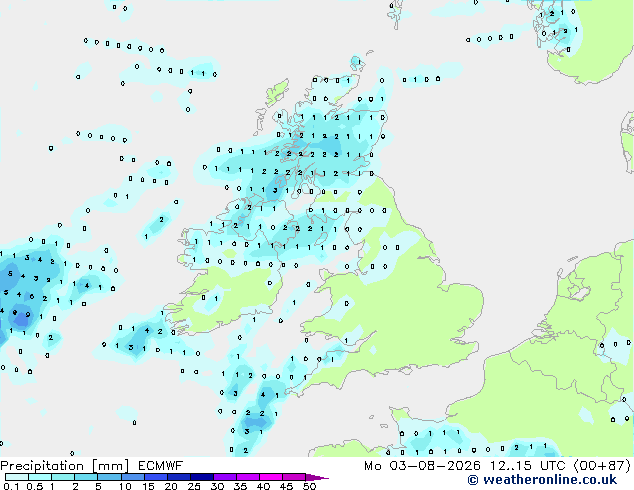Click legend scale value '30'
Image resolution: width=634 pixels, height=490 pixels.
click(217, 486)
